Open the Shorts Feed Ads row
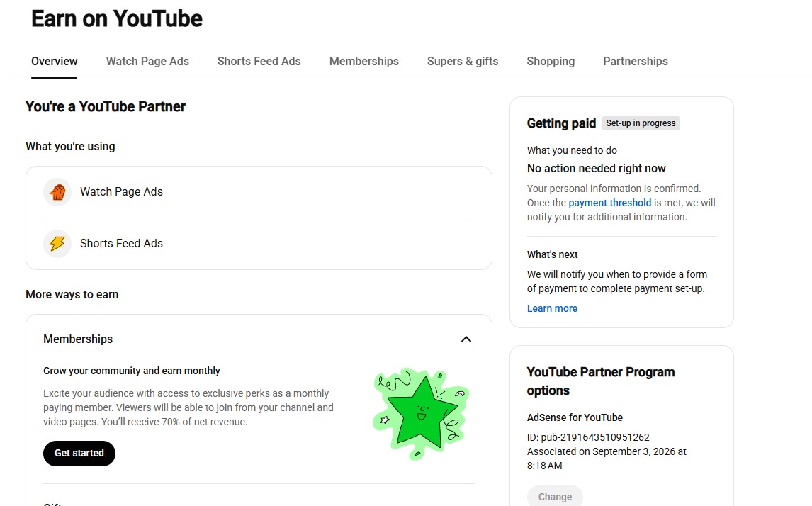The width and height of the screenshot is (812, 506). pyautogui.click(x=259, y=243)
